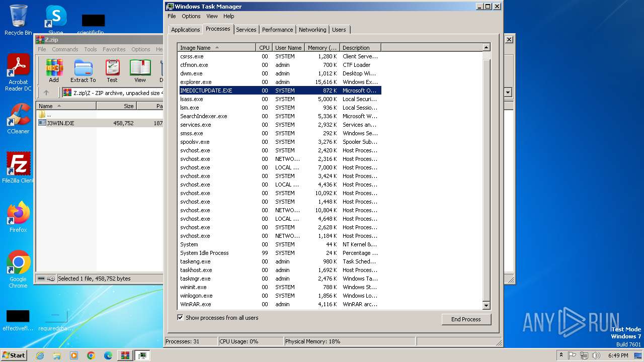The height and width of the screenshot is (362, 644).
Task: Go up one folder in WinRAR
Action: click(x=46, y=93)
